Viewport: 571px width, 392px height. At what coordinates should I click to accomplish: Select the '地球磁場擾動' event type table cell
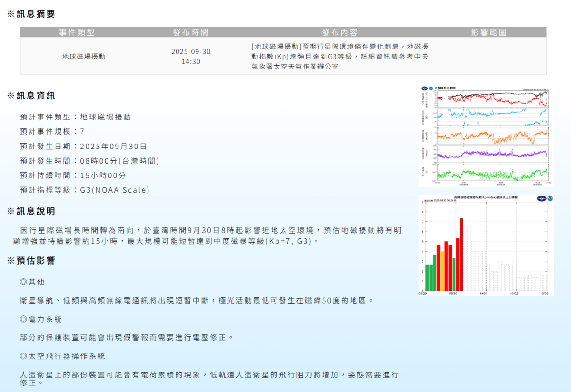[84, 56]
